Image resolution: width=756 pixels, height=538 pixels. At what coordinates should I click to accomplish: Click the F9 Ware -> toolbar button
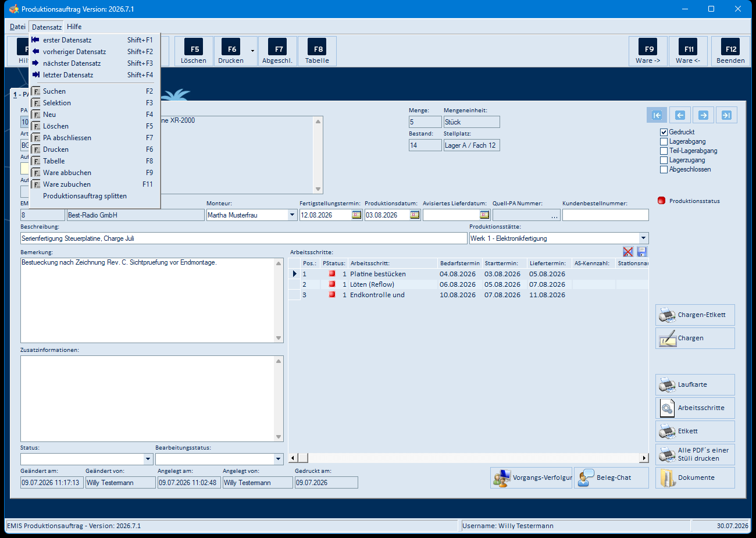pyautogui.click(x=648, y=51)
